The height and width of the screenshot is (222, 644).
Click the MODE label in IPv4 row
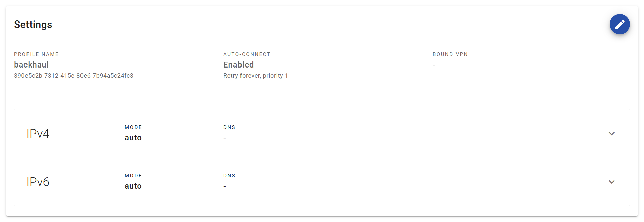click(x=133, y=127)
